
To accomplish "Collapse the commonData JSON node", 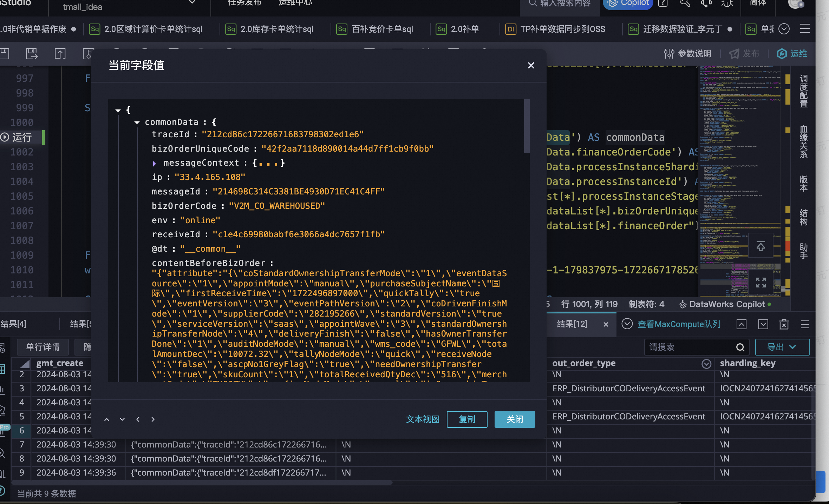I will click(x=137, y=122).
